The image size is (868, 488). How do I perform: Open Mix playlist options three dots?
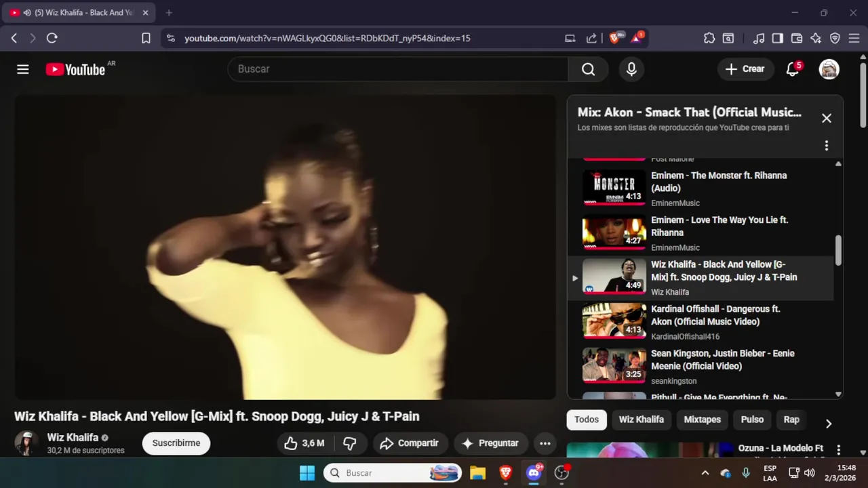tap(826, 146)
